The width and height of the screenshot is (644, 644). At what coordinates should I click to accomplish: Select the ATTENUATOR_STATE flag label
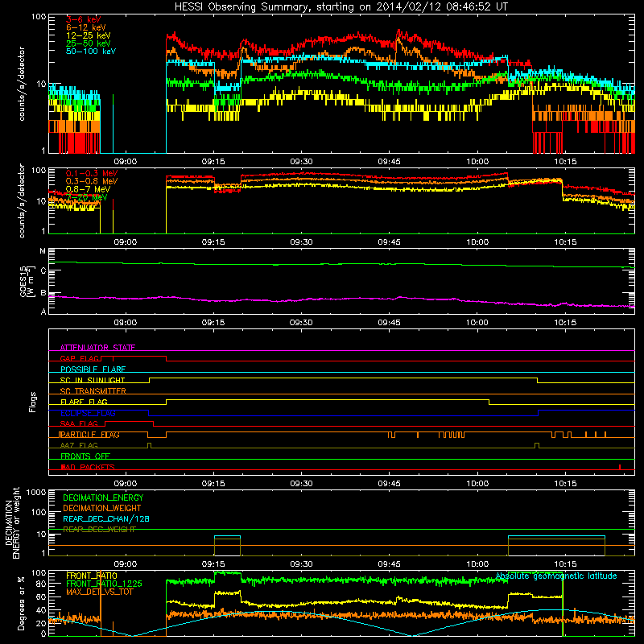click(x=97, y=348)
